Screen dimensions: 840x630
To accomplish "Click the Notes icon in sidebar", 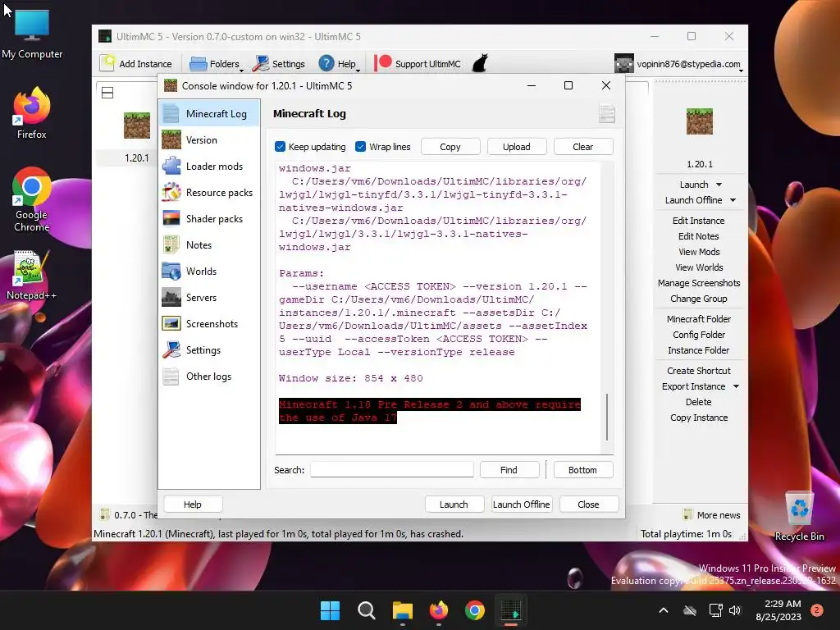I will pos(171,244).
